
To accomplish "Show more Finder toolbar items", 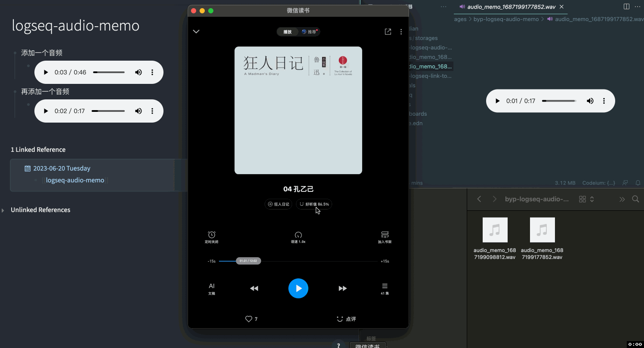I will 622,199.
